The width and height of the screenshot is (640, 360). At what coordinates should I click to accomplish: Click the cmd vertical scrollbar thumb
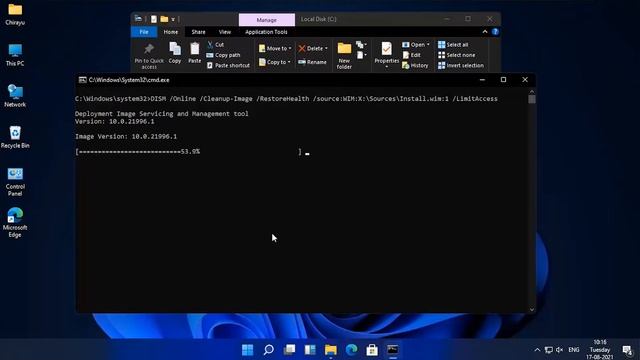click(531, 99)
